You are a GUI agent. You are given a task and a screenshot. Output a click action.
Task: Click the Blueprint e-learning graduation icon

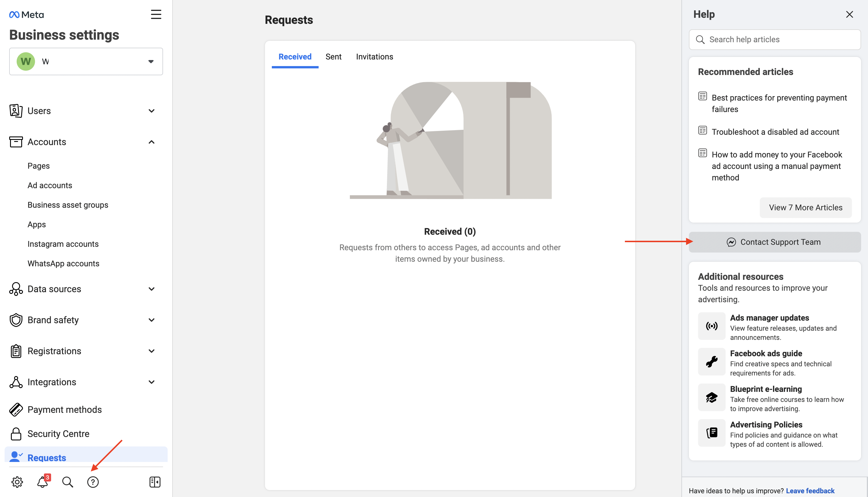click(712, 397)
